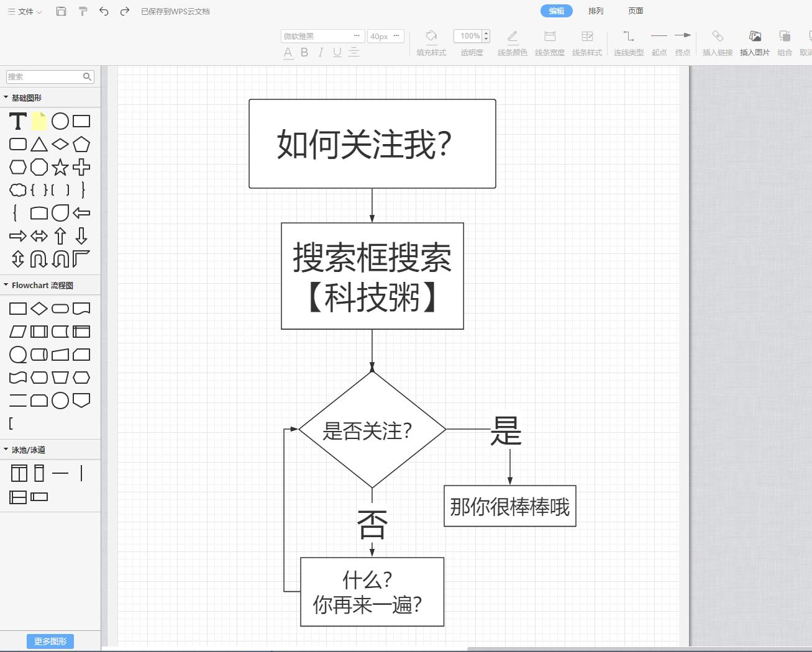Image resolution: width=812 pixels, height=652 pixels.
Task: Toggle underline formatting
Action: click(x=336, y=53)
